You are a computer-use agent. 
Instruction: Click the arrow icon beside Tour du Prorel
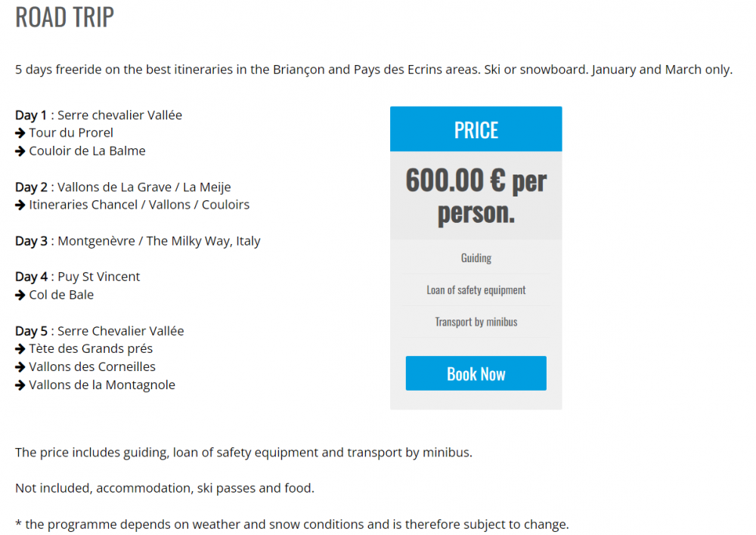coord(20,133)
